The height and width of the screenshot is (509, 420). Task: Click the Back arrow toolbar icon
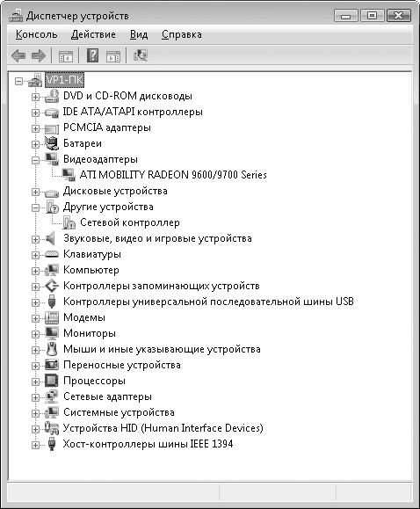pos(18,55)
